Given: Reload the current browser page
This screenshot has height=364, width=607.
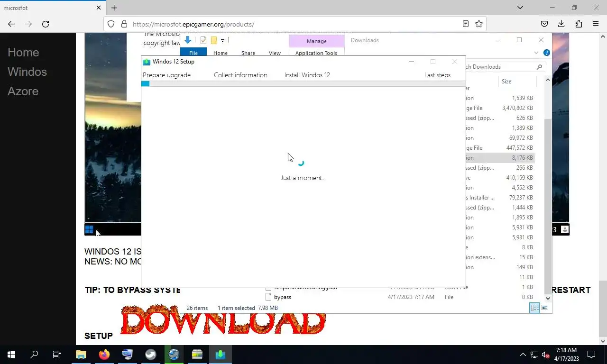Looking at the screenshot, I should tap(46, 24).
